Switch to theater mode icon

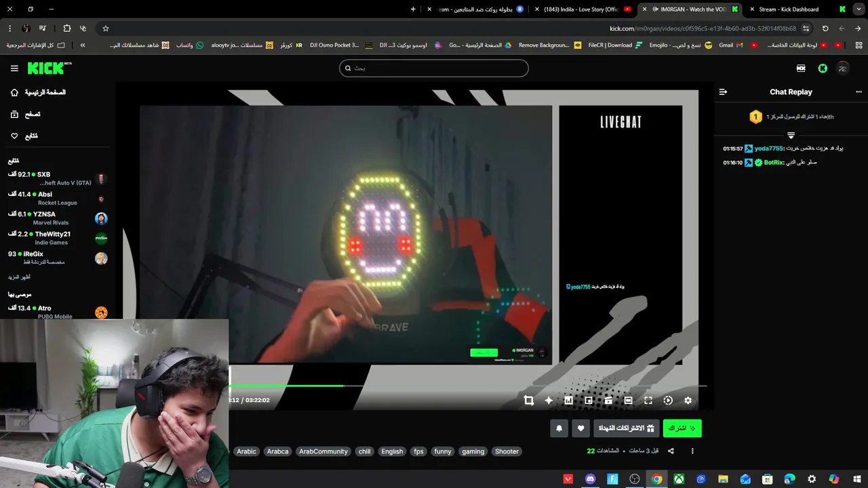(628, 401)
